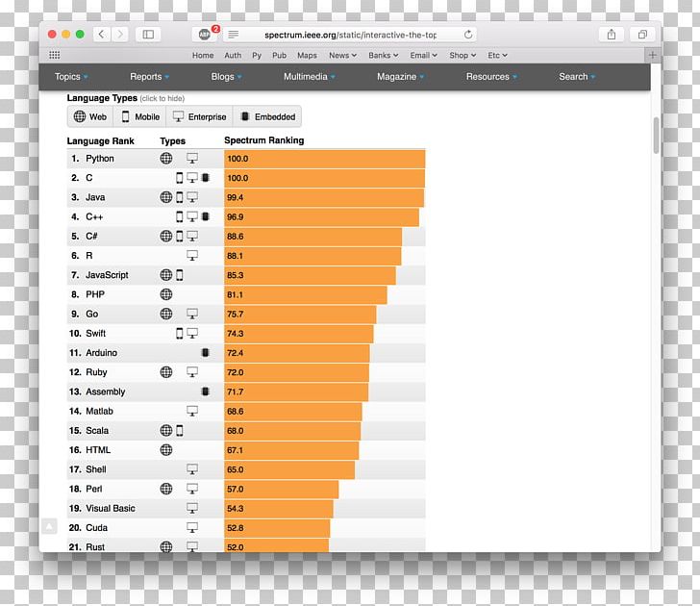Click the enterprise icon in Matlab row
The height and width of the screenshot is (606, 700).
click(x=192, y=411)
